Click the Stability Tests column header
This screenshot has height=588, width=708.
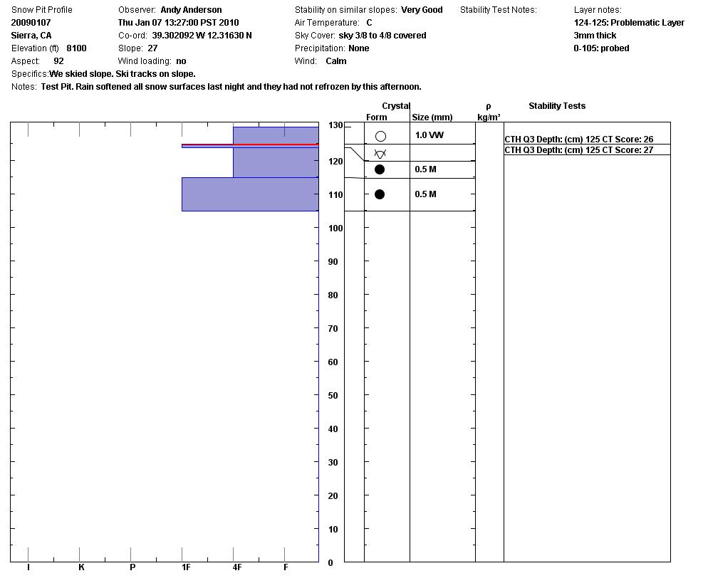tap(556, 106)
